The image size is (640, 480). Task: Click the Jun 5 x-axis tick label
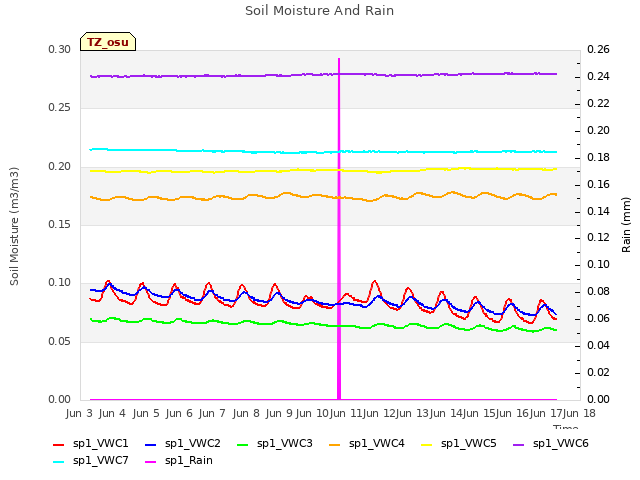(146, 413)
